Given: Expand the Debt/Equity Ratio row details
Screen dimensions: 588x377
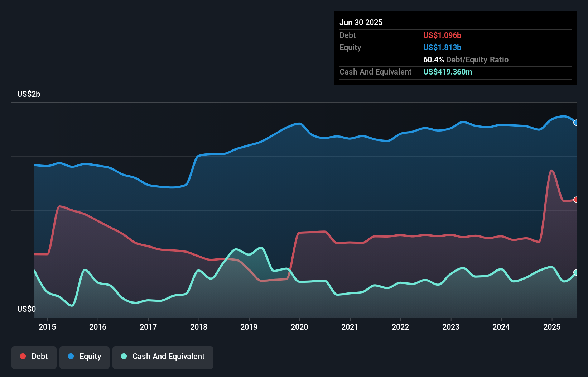Looking at the screenshot, I should 466,59.
